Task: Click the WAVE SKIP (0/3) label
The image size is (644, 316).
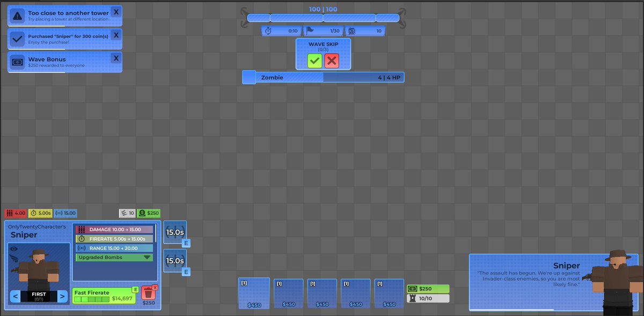Action: (x=323, y=46)
